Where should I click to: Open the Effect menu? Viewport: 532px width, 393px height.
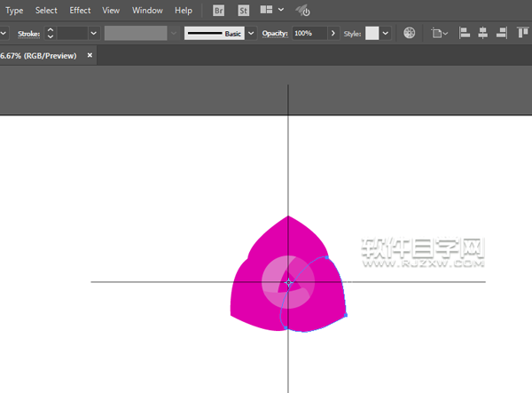click(x=80, y=11)
